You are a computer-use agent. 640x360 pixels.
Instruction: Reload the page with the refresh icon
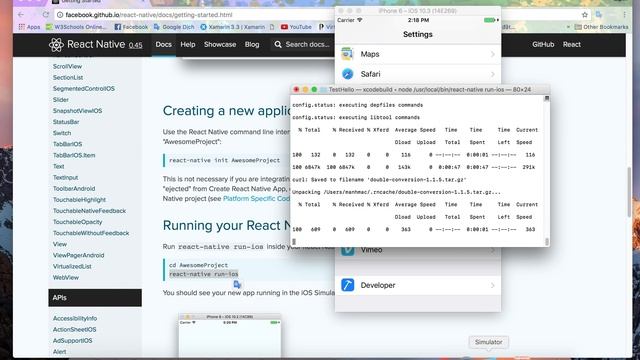[46, 15]
